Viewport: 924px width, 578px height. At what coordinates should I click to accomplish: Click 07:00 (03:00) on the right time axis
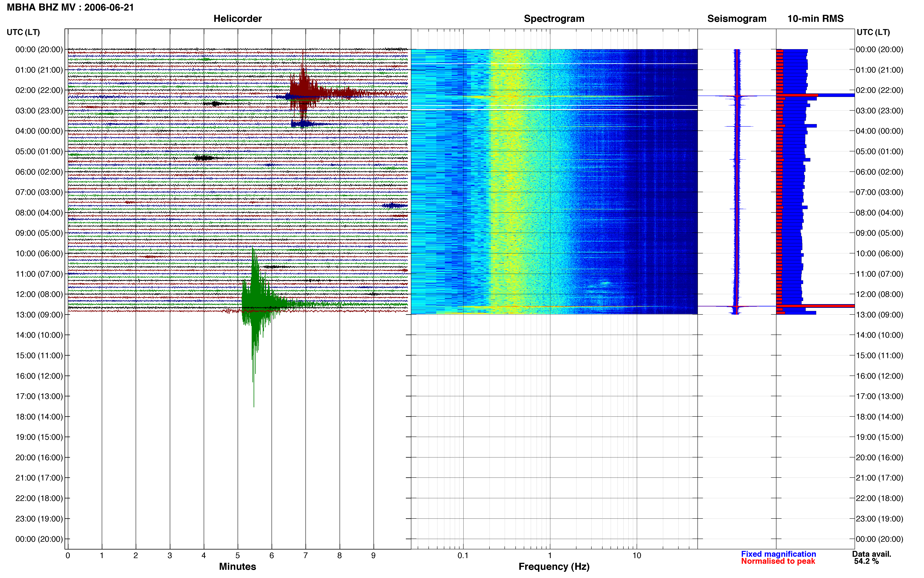pos(879,192)
